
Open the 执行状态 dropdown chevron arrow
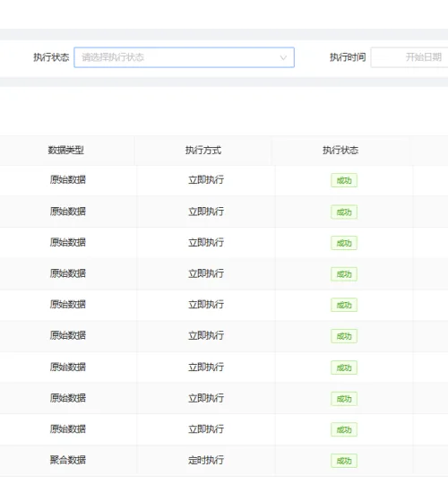pos(283,58)
